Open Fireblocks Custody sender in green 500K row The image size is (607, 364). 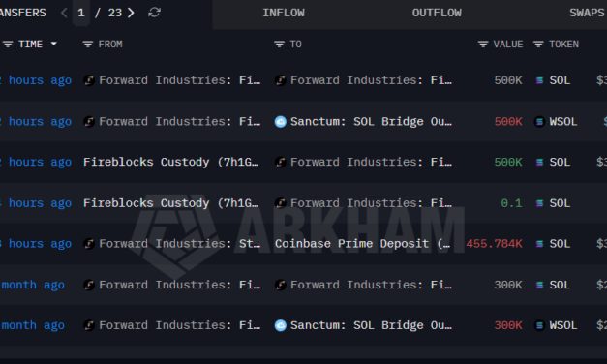171,162
